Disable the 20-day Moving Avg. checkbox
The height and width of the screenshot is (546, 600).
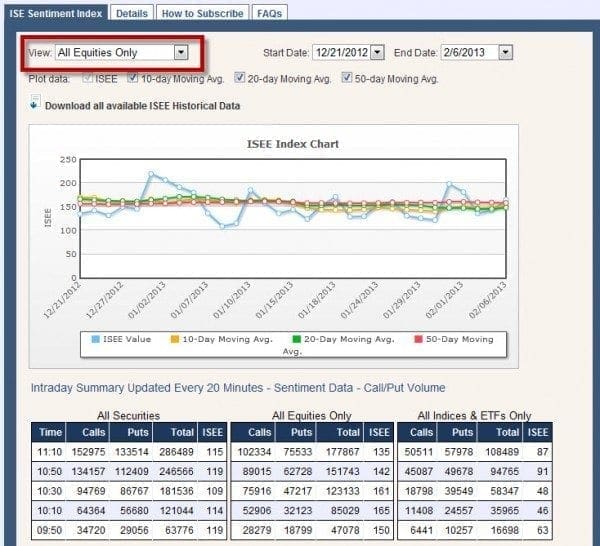(240, 78)
